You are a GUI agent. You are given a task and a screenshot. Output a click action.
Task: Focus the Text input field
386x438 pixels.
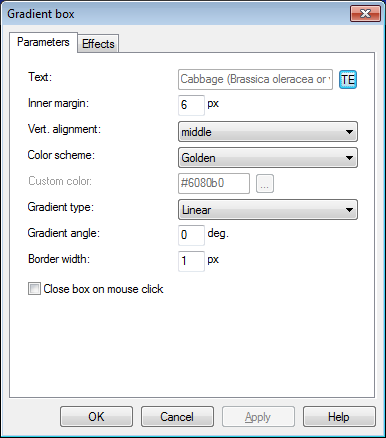255,80
